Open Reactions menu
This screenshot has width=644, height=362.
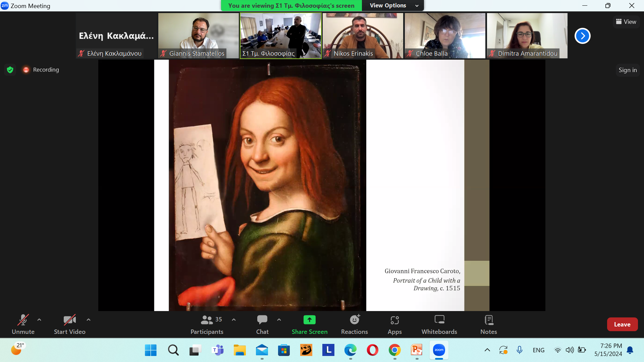click(x=355, y=324)
